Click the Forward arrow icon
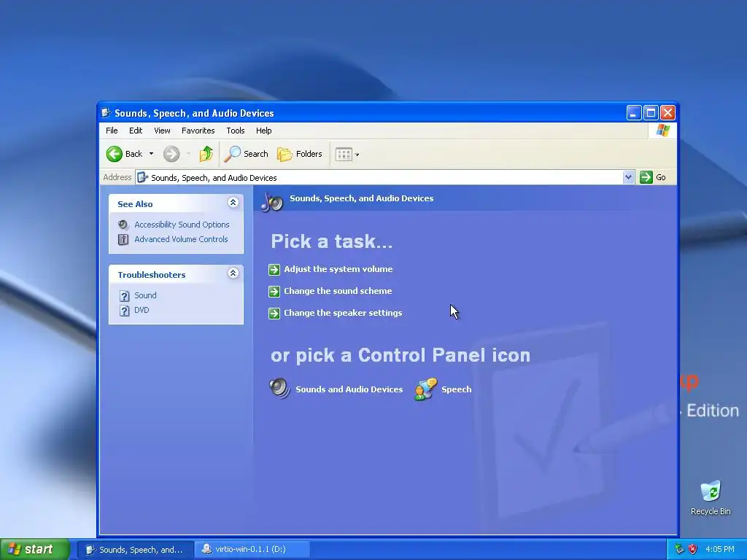Image resolution: width=747 pixels, height=560 pixels. pos(171,154)
